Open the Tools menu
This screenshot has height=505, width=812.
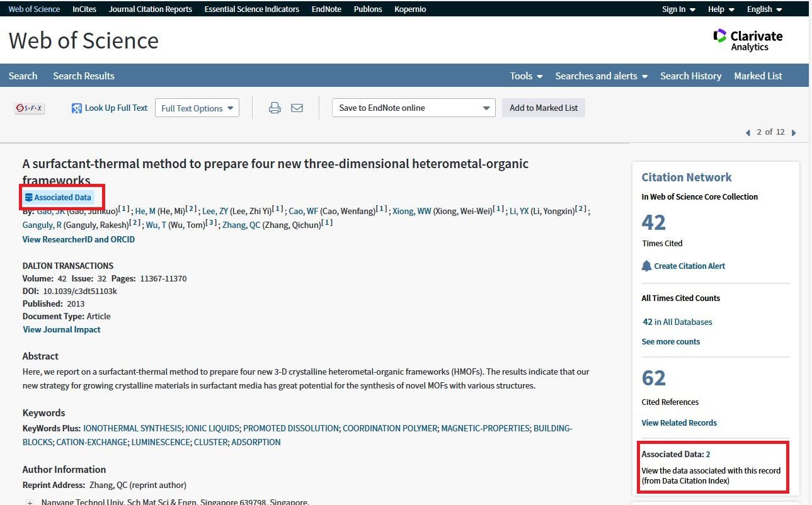[x=526, y=76]
